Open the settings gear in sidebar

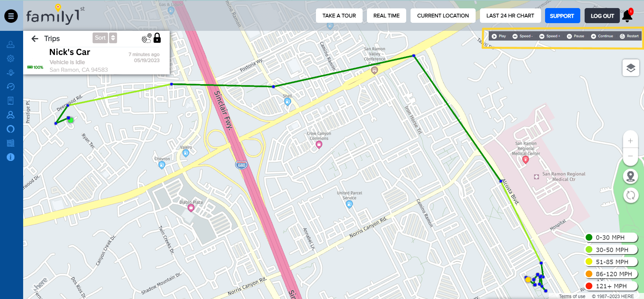[x=11, y=58]
